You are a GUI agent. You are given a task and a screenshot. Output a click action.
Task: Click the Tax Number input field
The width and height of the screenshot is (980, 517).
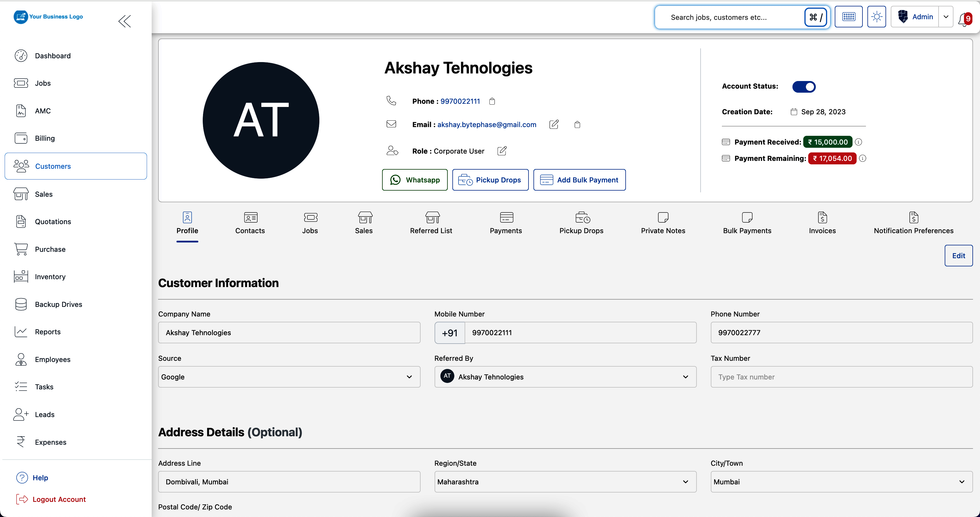click(x=841, y=377)
